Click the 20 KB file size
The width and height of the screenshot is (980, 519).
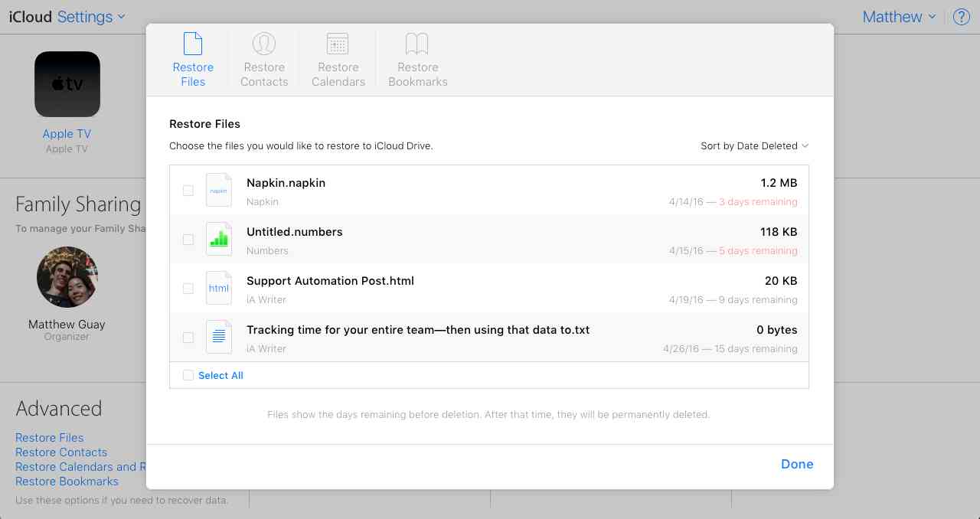point(781,281)
